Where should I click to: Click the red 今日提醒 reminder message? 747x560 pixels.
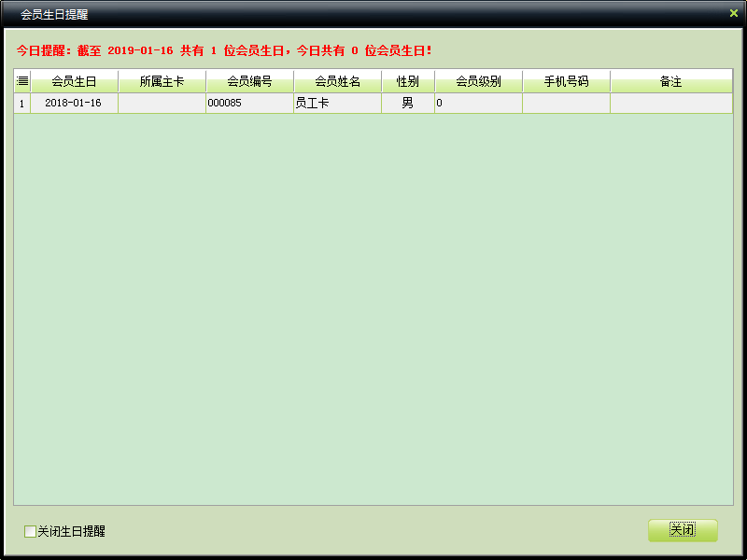(x=224, y=50)
